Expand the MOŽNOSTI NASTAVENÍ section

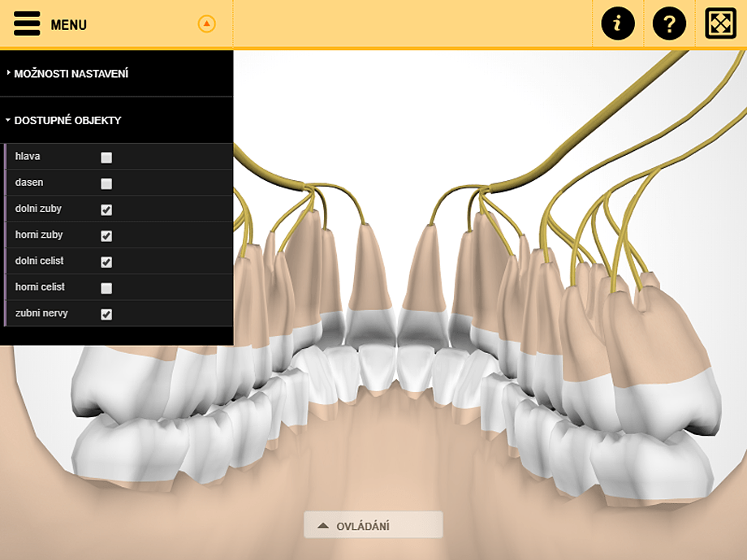[x=71, y=72]
